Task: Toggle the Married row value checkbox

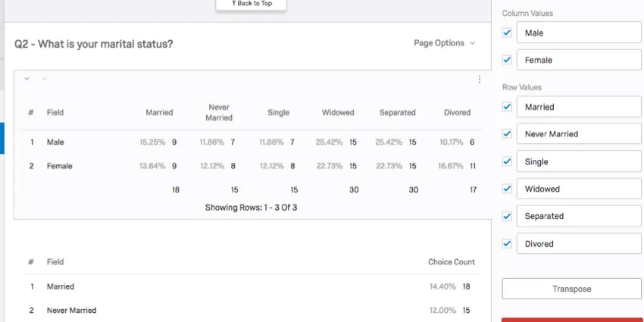Action: (507, 107)
